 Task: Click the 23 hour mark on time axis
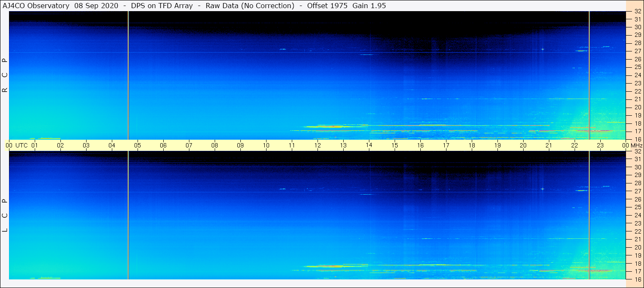pyautogui.click(x=600, y=145)
